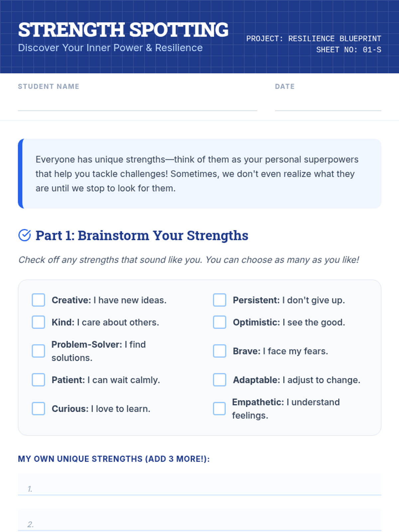Click the blue intro callout box

199,174
